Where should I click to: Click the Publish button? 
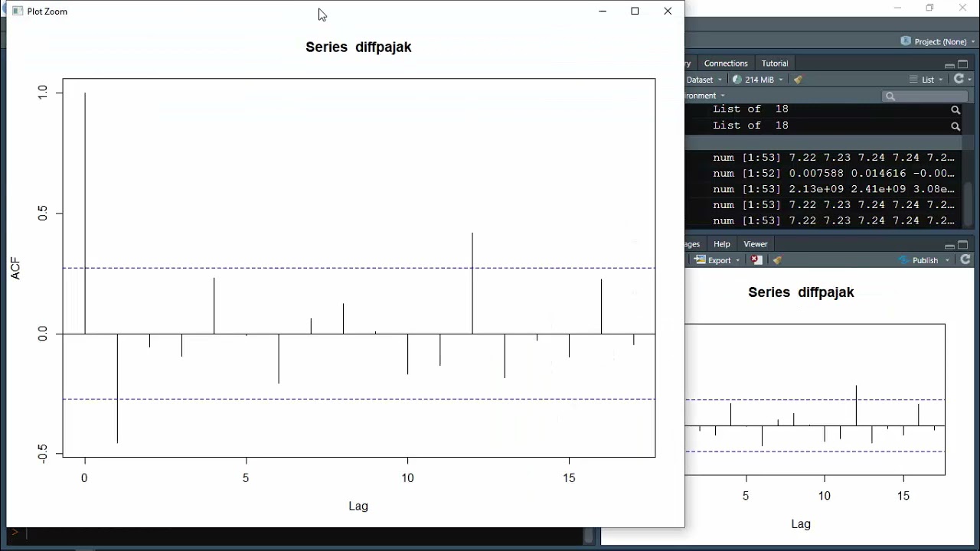pyautogui.click(x=919, y=260)
